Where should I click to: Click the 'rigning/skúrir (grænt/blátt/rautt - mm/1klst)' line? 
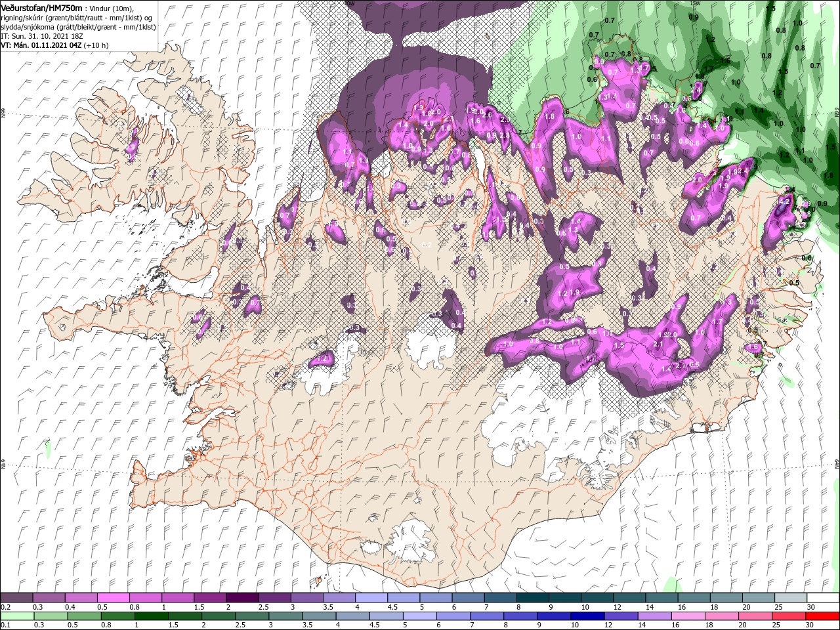(76, 18)
